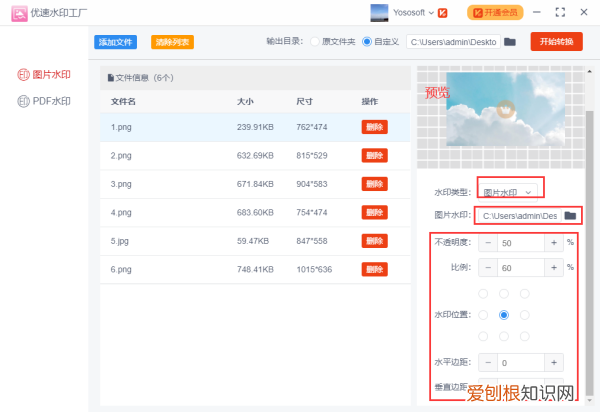Select the 4.png file name
The height and width of the screenshot is (412, 600).
tap(121, 212)
